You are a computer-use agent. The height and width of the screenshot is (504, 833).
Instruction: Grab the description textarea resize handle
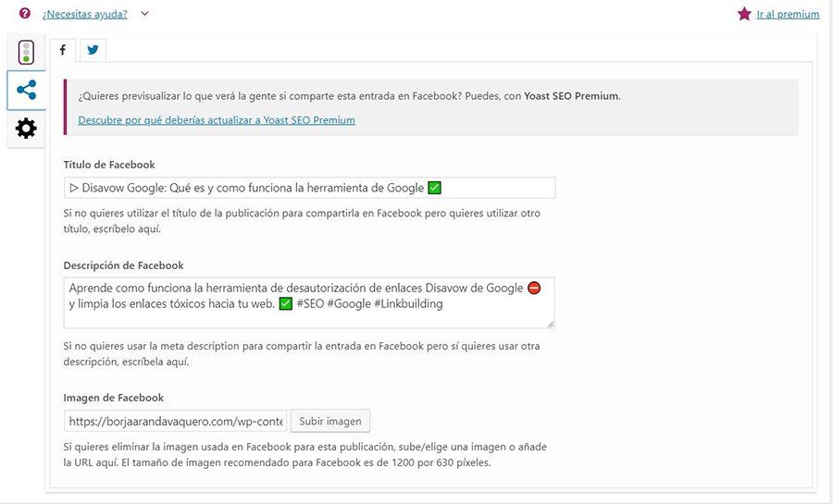point(550,324)
